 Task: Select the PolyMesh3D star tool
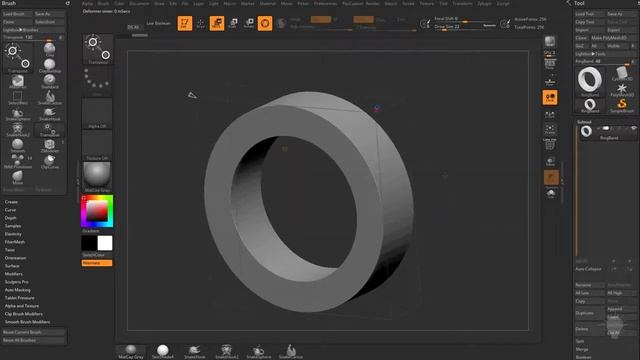point(622,90)
